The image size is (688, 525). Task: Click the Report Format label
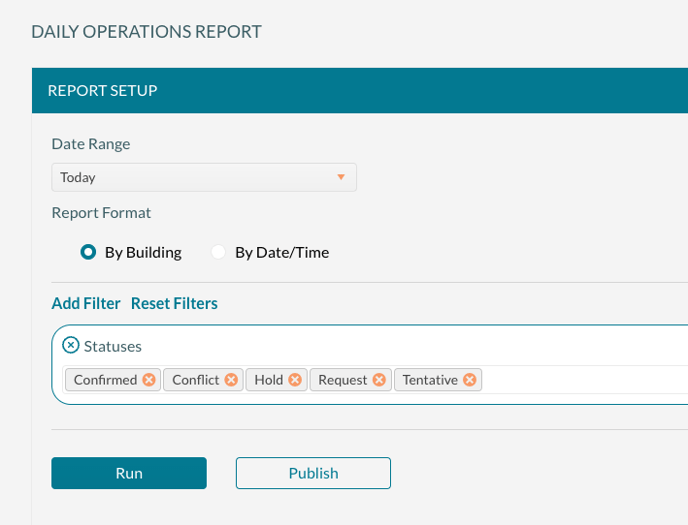coord(101,213)
